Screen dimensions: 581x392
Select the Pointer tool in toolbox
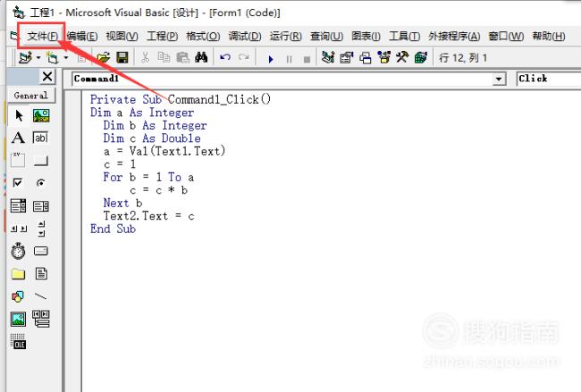click(18, 115)
